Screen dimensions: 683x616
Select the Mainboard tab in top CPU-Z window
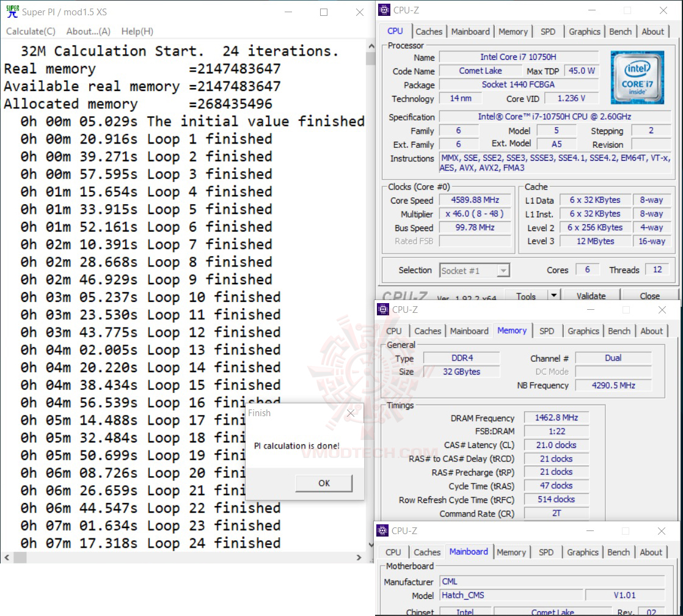(x=470, y=31)
